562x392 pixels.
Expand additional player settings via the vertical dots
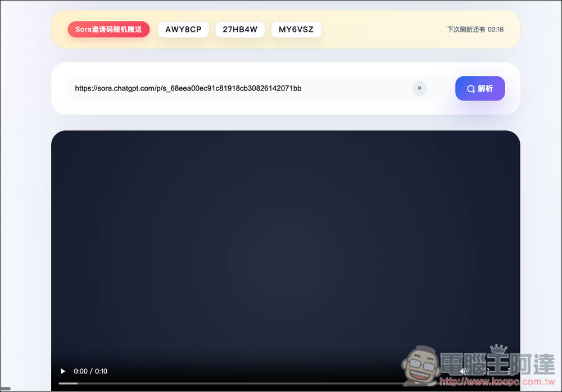(x=507, y=371)
